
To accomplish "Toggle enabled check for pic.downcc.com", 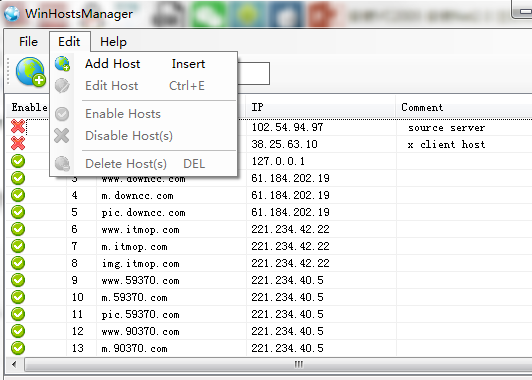I will coord(18,212).
